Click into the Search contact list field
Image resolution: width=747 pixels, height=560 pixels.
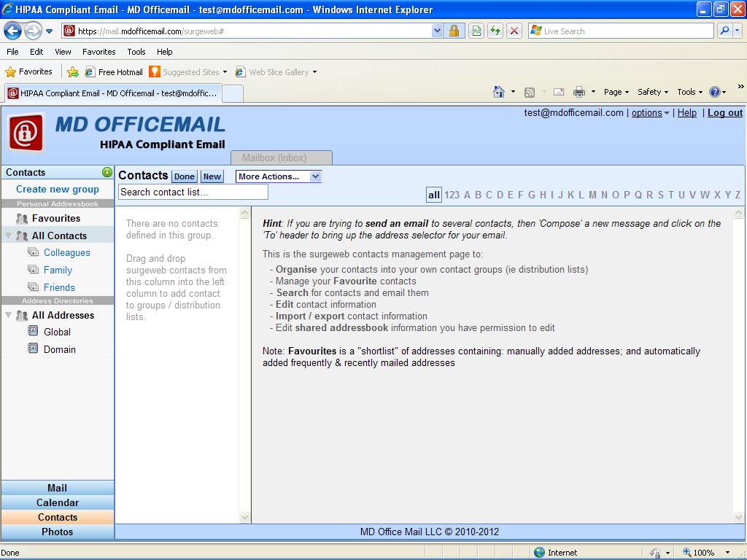click(x=193, y=192)
